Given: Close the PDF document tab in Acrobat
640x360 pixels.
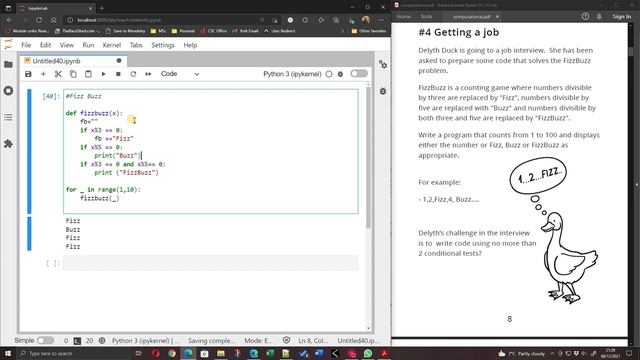Looking at the screenshot, I should pos(498,17).
